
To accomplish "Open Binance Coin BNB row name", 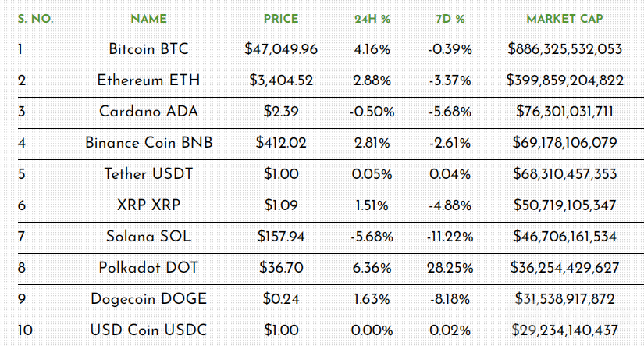I will (x=148, y=143).
